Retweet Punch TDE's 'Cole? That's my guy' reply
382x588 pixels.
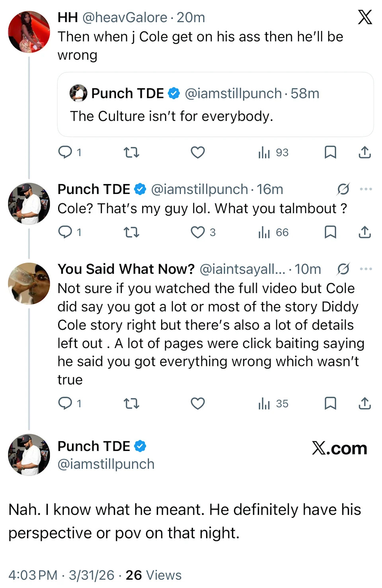pos(132,232)
